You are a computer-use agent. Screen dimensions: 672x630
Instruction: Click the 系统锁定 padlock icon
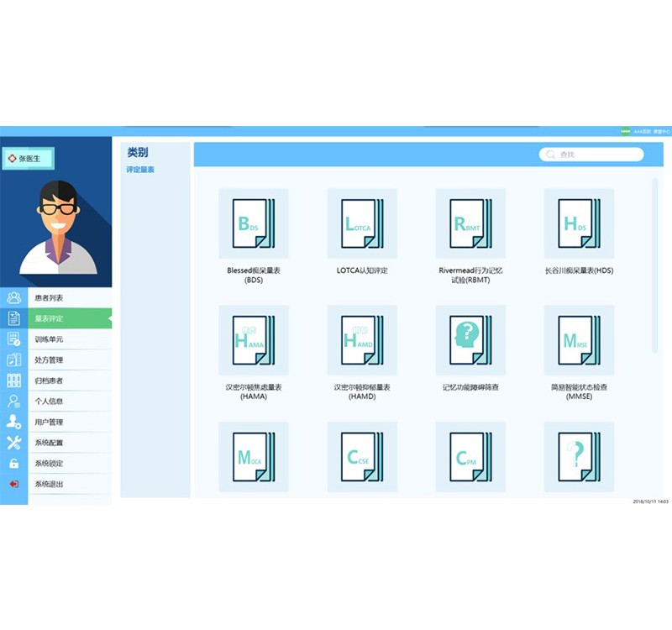(x=13, y=464)
